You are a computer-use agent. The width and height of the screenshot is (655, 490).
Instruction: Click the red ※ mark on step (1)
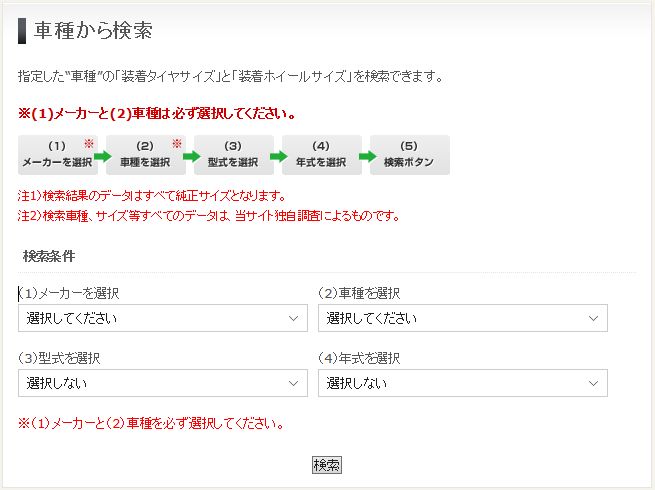[88, 143]
